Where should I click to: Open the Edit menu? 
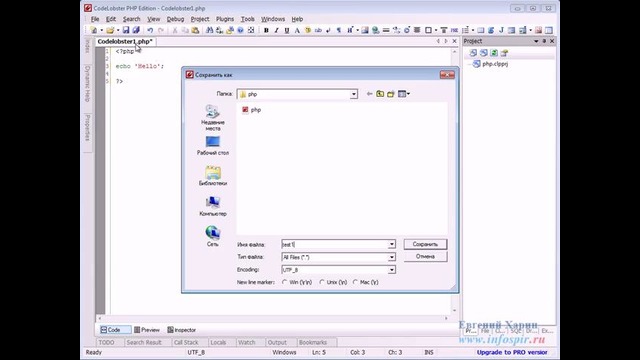[111, 19]
